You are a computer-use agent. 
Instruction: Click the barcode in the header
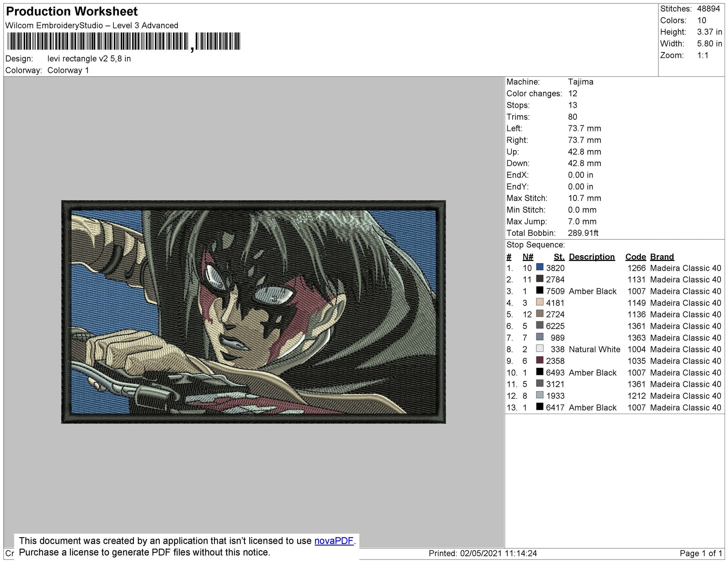tap(123, 42)
